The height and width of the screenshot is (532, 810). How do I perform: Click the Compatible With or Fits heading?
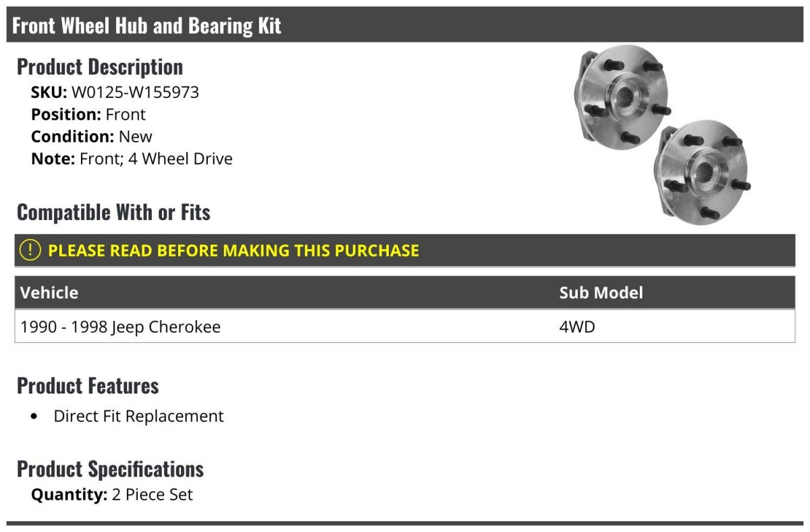(x=113, y=212)
